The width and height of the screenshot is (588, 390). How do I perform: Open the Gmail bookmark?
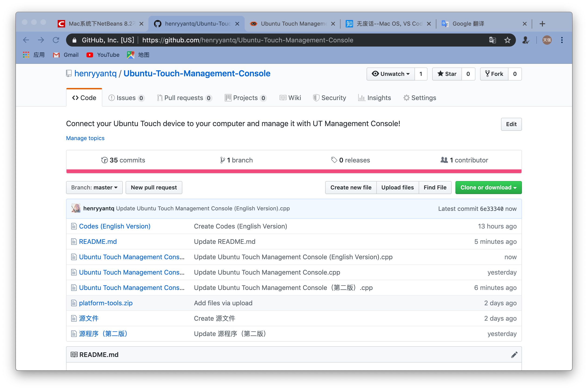coord(66,55)
